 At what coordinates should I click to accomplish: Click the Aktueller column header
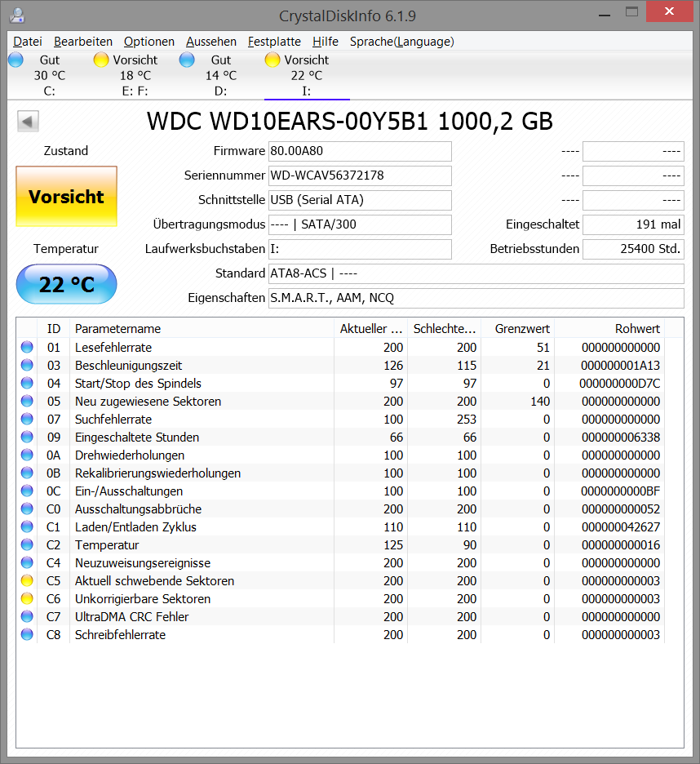click(x=370, y=329)
